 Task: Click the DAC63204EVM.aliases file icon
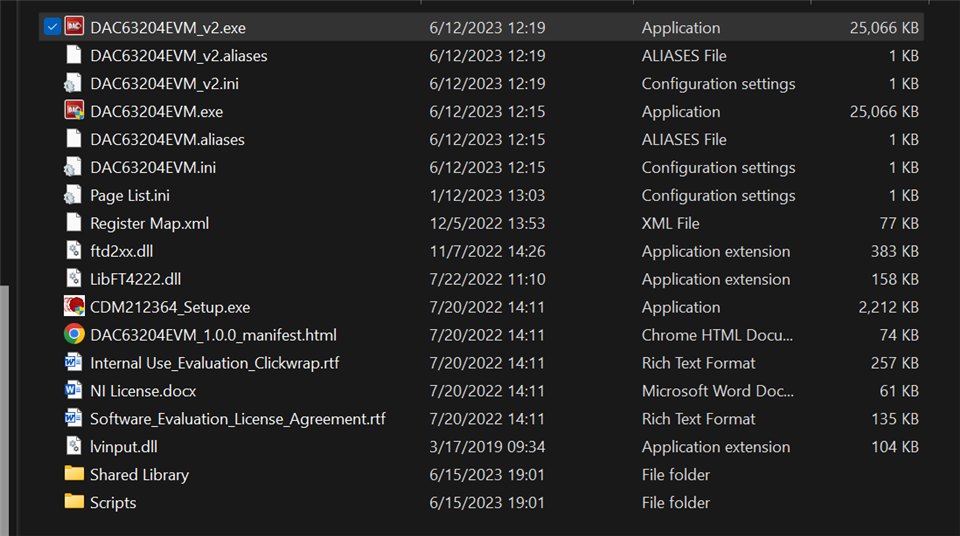coord(74,140)
